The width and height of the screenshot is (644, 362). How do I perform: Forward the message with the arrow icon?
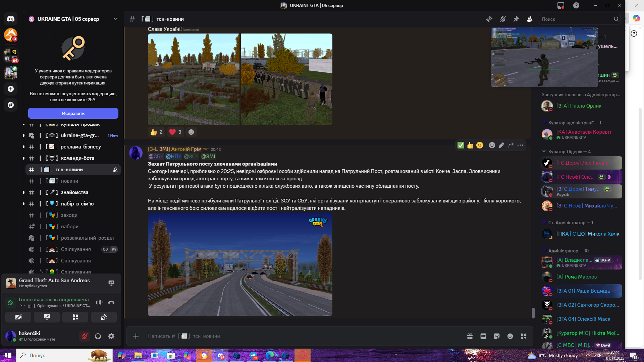pyautogui.click(x=511, y=145)
